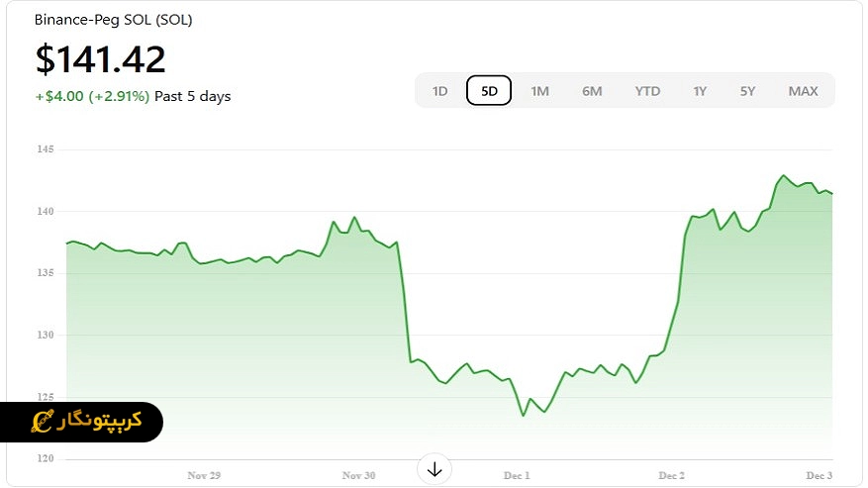Click the Binance-Peg SOL (SOL) title
The width and height of the screenshot is (868, 488).
(x=114, y=20)
